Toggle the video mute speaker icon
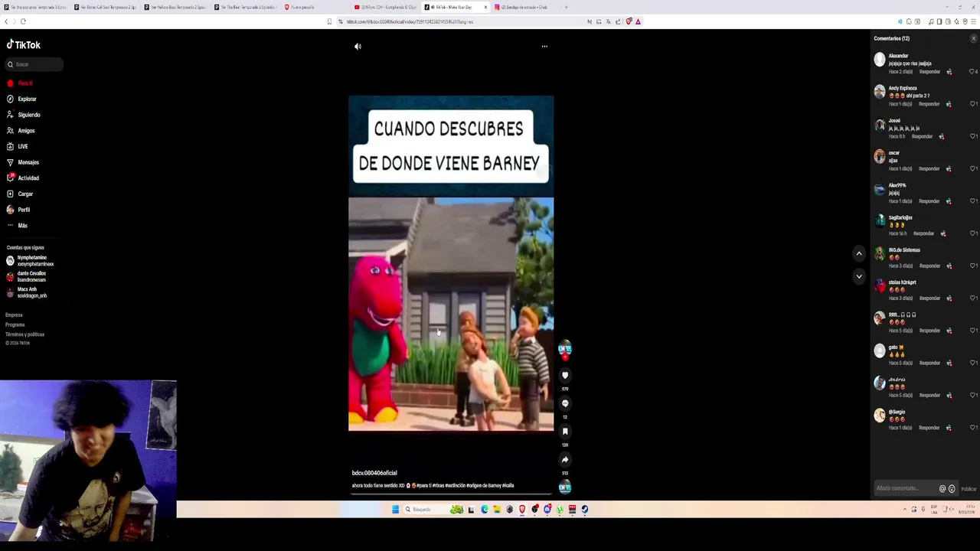Image resolution: width=980 pixels, height=551 pixels. tap(358, 47)
